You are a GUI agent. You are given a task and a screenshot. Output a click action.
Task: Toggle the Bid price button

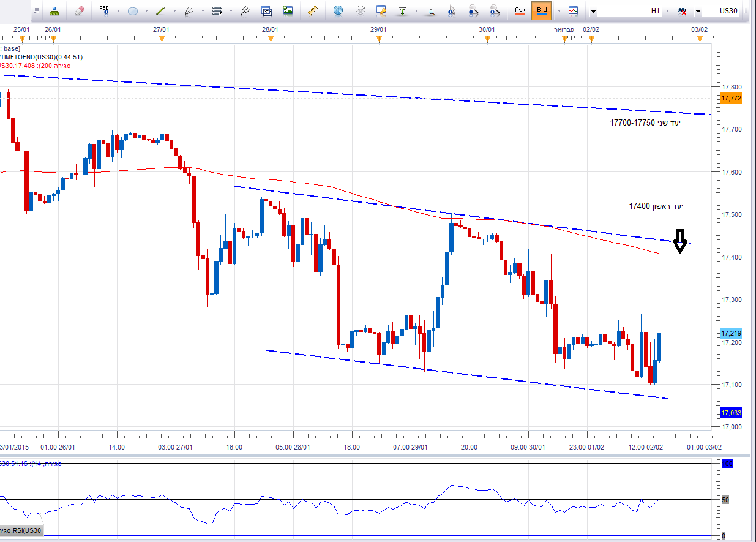tap(542, 10)
